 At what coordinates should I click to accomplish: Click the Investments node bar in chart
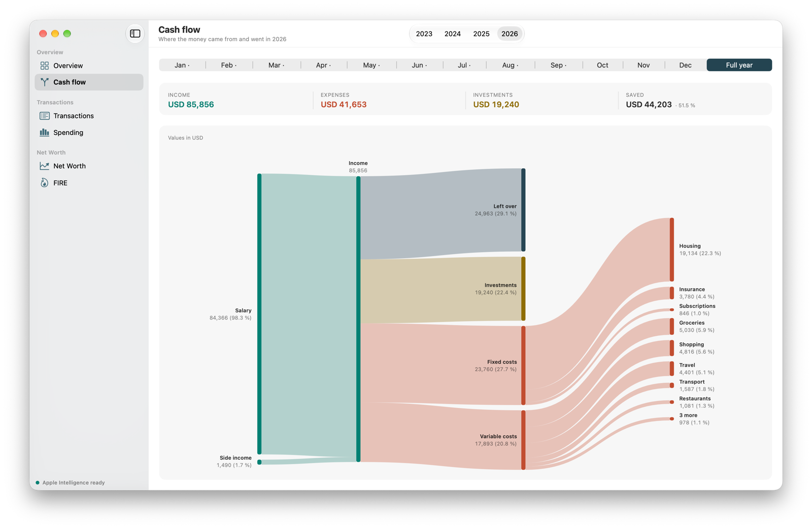(x=523, y=289)
